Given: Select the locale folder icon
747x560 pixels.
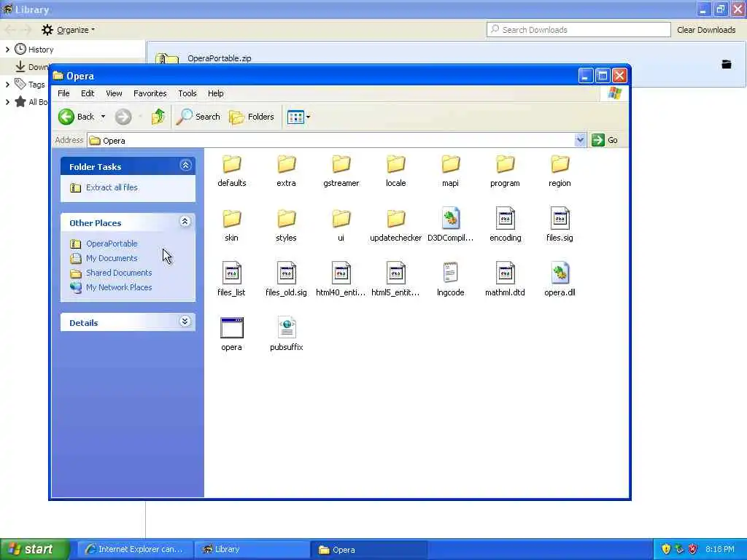Looking at the screenshot, I should tap(395, 165).
